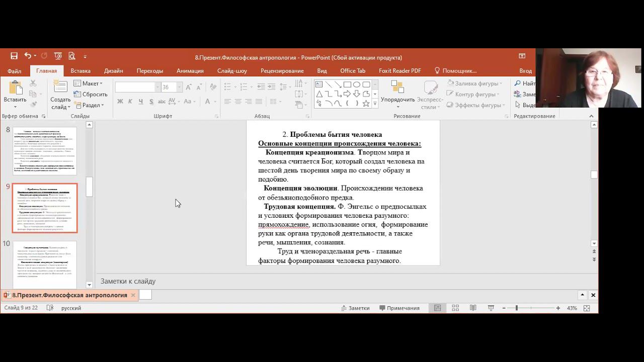Viewport: 644px width, 362px height.
Task: Decrease font size with the small A icon
Action: [x=200, y=87]
